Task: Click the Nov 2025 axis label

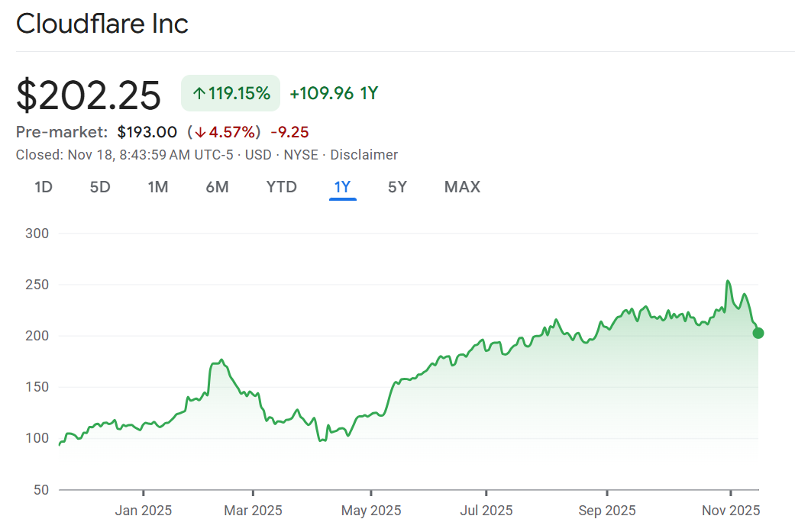Action: point(730,510)
